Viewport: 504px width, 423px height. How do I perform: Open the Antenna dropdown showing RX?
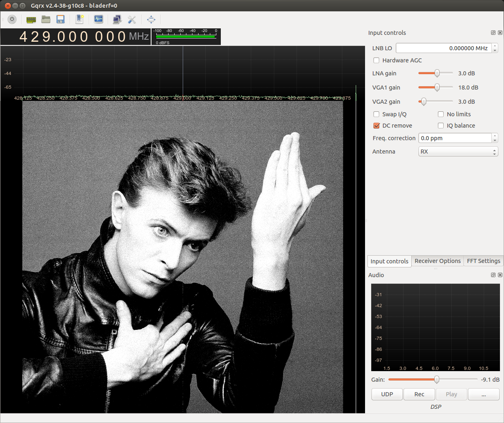[458, 152]
